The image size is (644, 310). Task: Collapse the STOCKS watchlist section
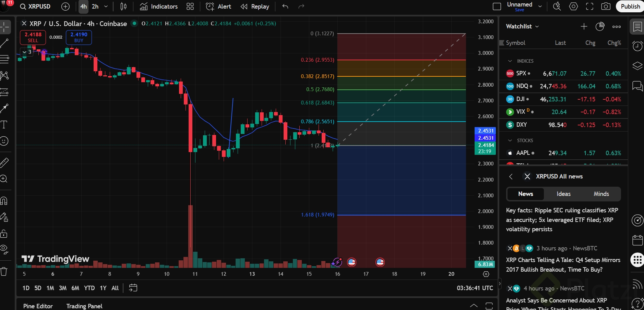coord(510,140)
